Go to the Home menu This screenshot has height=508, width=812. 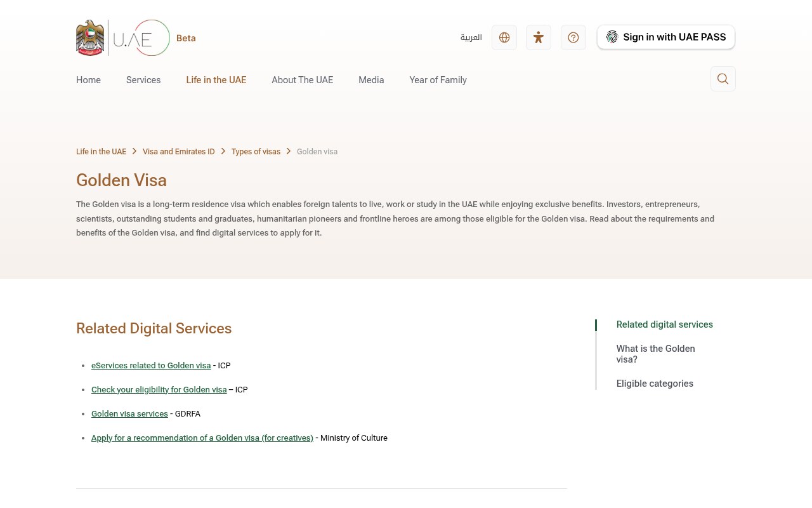[x=88, y=80]
